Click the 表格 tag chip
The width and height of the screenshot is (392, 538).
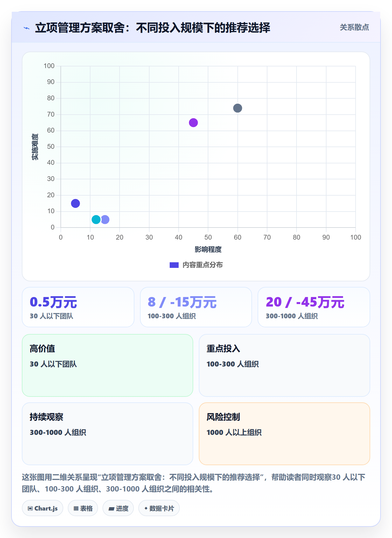click(83, 508)
